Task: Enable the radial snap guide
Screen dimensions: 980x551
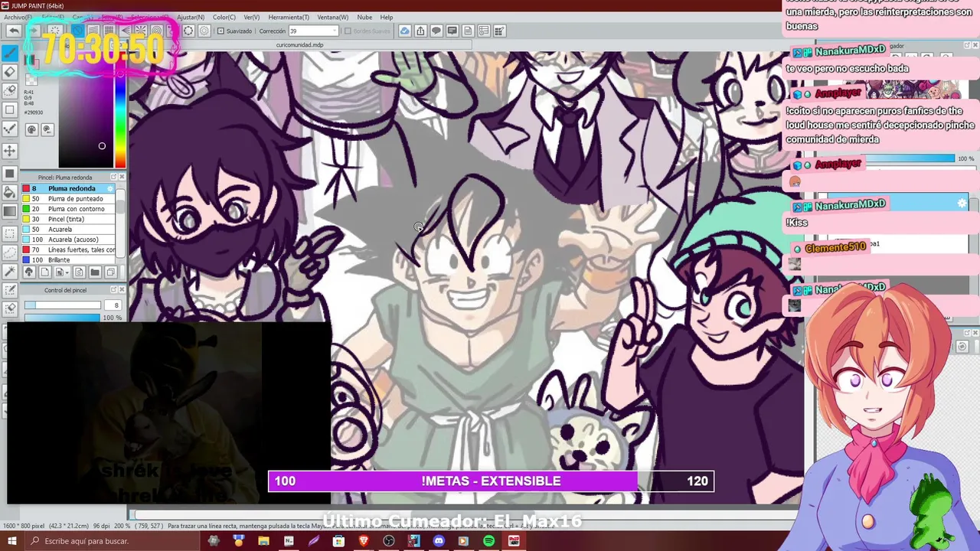Action: point(141,31)
